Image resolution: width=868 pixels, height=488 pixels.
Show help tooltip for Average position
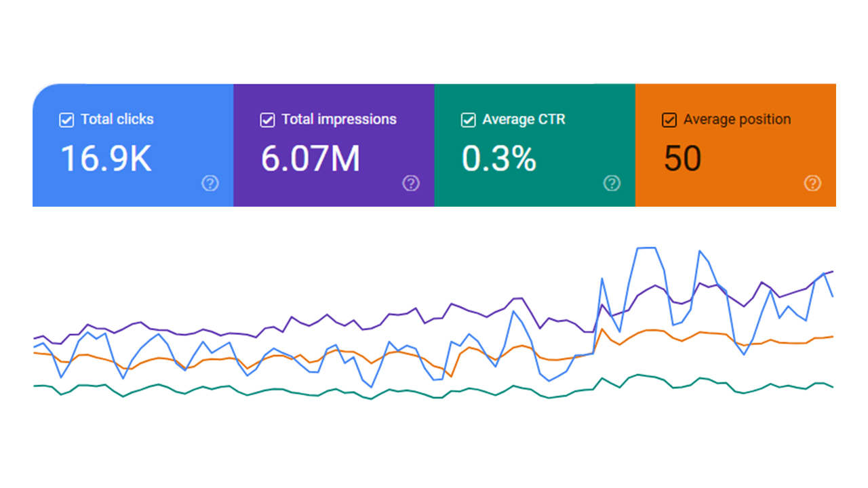coord(812,183)
